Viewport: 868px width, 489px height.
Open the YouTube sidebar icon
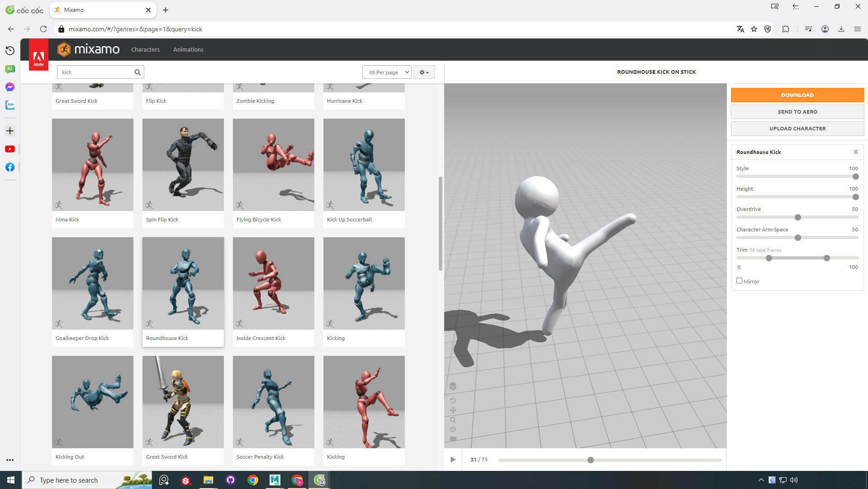point(10,149)
